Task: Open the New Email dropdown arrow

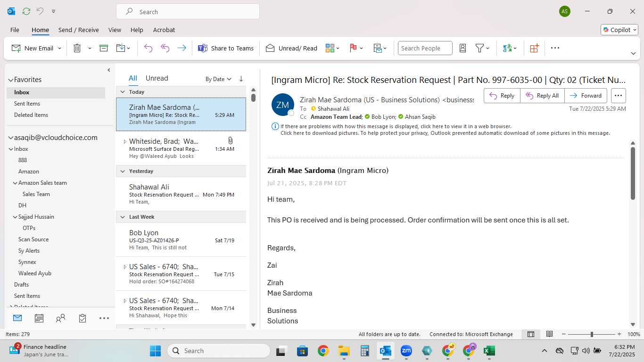Action: 59,48
